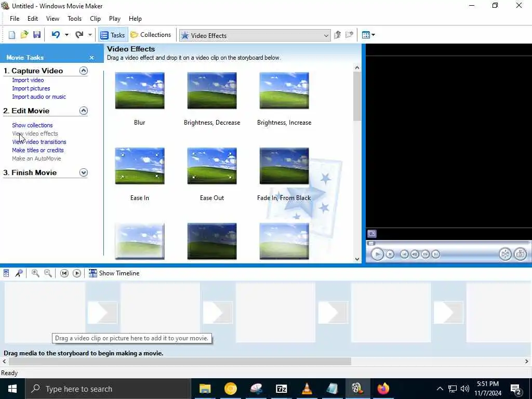Click the Previous Frame button

pos(415,254)
